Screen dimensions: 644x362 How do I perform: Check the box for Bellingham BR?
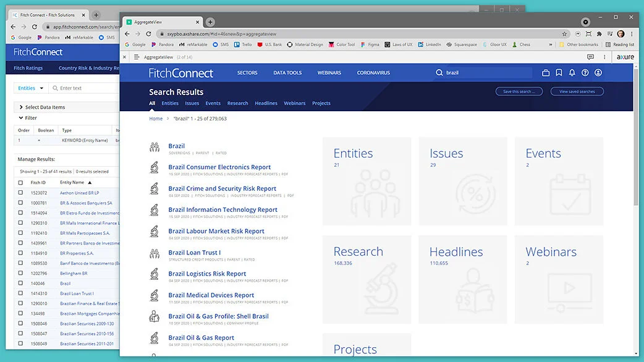[20, 273]
